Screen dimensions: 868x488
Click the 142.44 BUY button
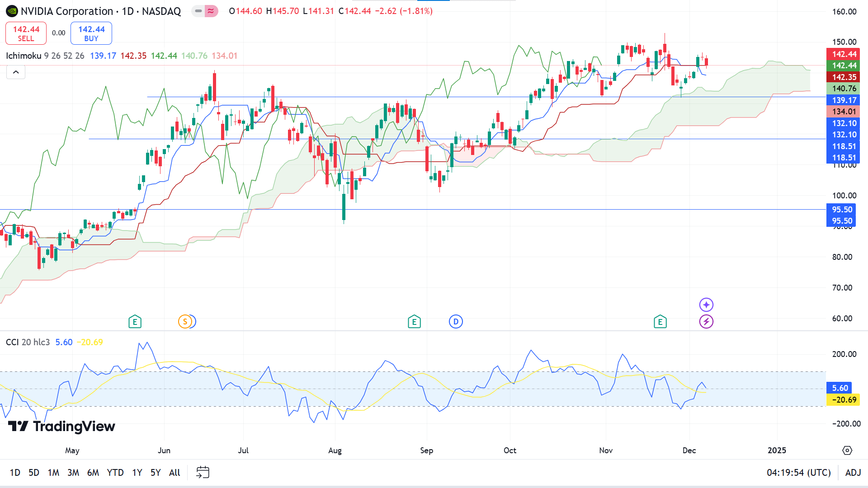[x=91, y=33]
